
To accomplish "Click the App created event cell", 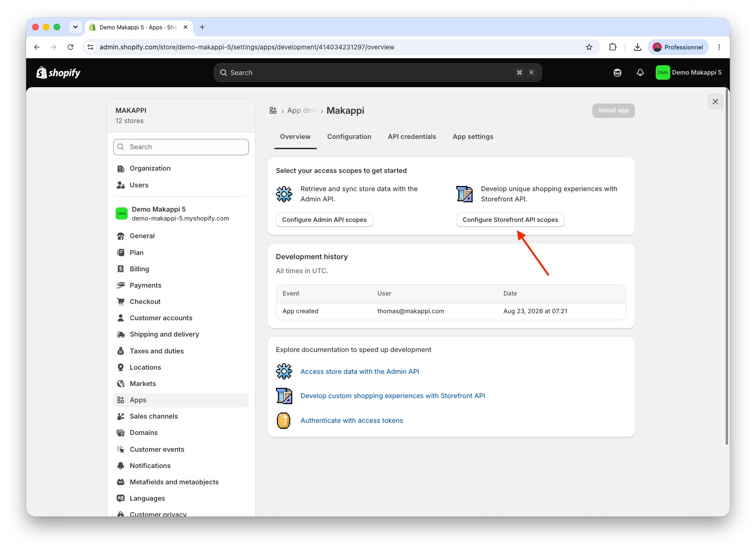I will (x=301, y=311).
